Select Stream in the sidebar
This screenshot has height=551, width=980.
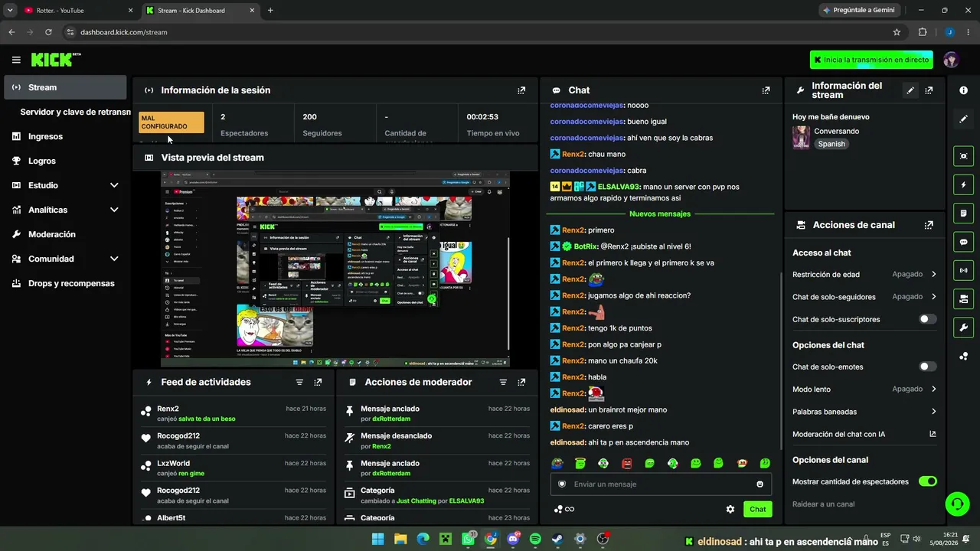pos(65,87)
